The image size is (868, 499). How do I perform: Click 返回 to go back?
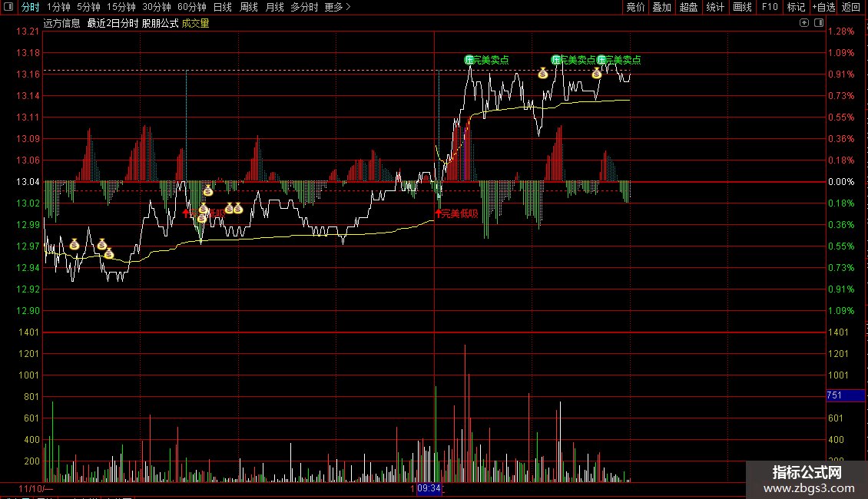[x=851, y=7]
